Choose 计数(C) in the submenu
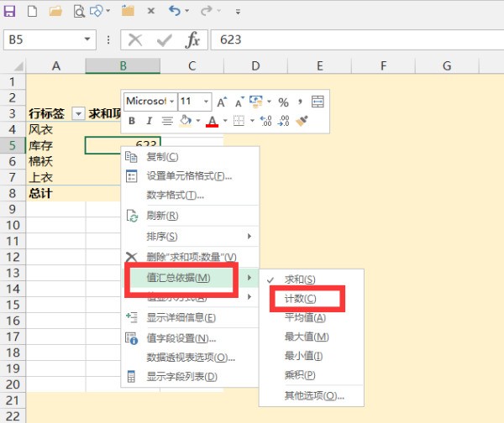The width and height of the screenshot is (504, 423). 300,298
